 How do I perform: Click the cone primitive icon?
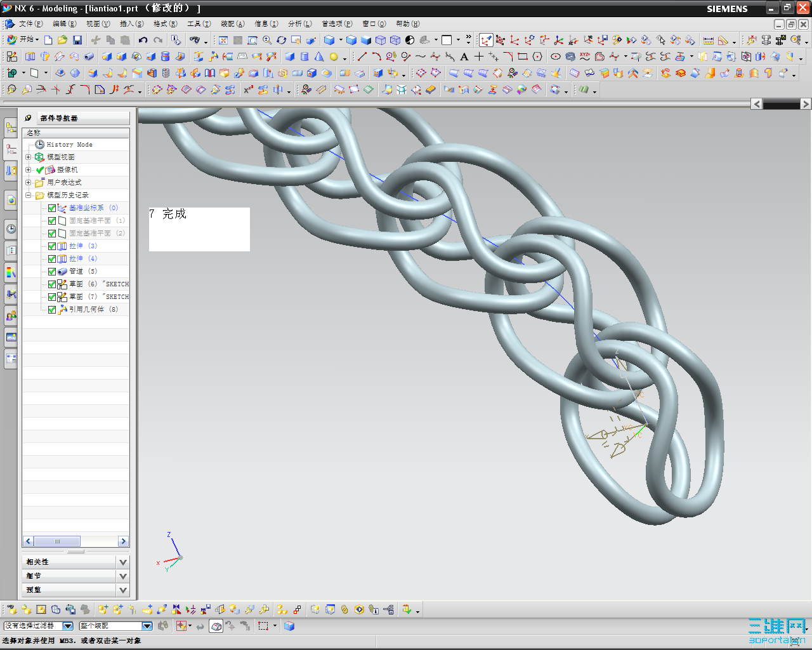319,56
